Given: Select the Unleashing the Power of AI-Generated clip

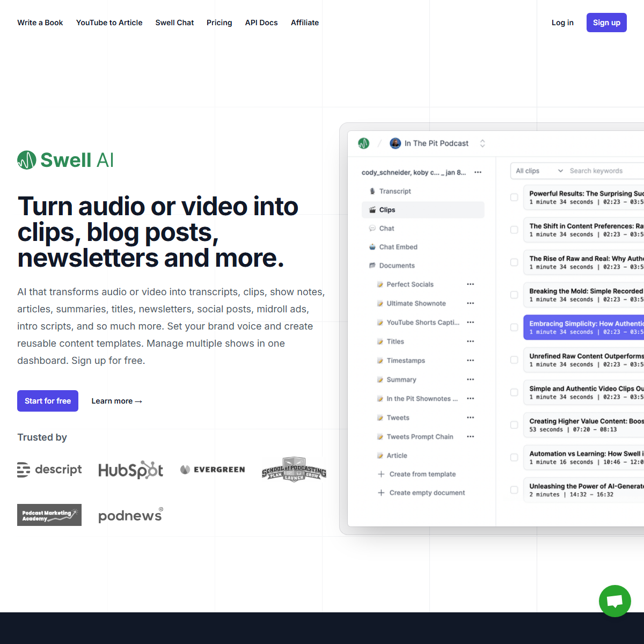Looking at the screenshot, I should (x=584, y=490).
